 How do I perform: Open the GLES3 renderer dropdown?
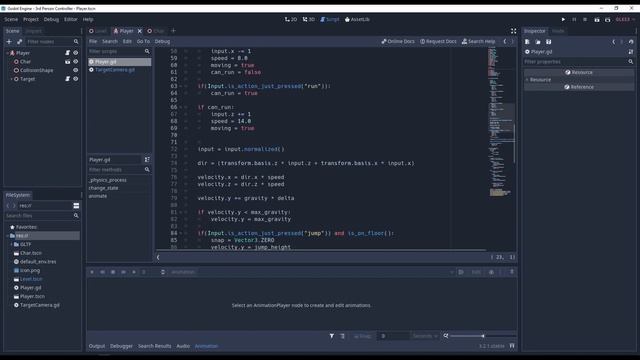pos(624,20)
